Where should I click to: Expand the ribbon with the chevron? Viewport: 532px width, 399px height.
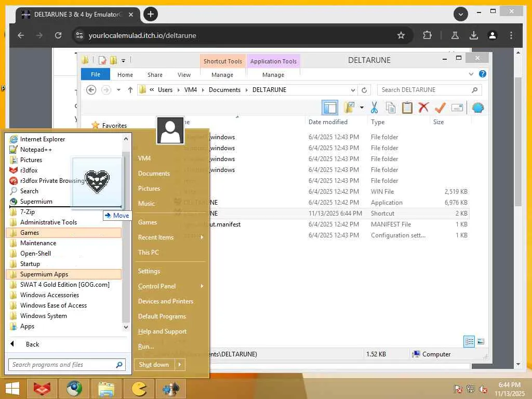point(471,74)
